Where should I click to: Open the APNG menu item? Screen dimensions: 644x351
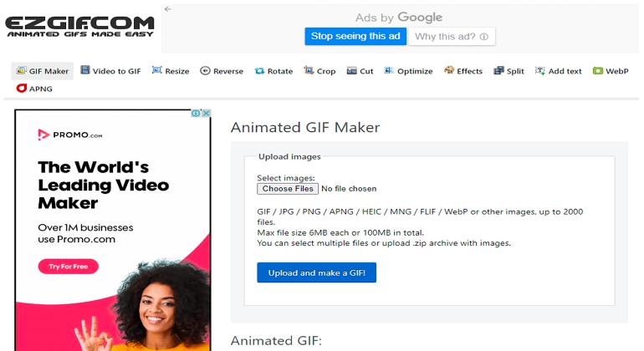coord(34,89)
